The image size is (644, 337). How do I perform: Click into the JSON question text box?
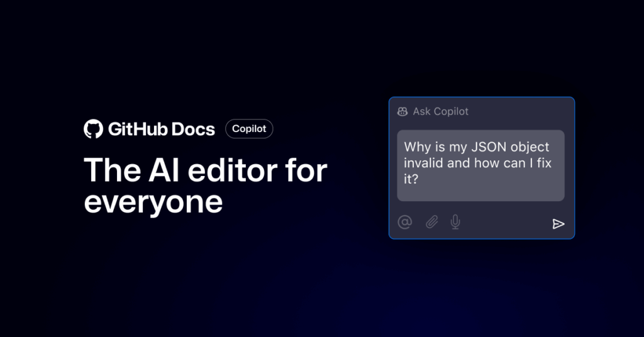coord(480,165)
